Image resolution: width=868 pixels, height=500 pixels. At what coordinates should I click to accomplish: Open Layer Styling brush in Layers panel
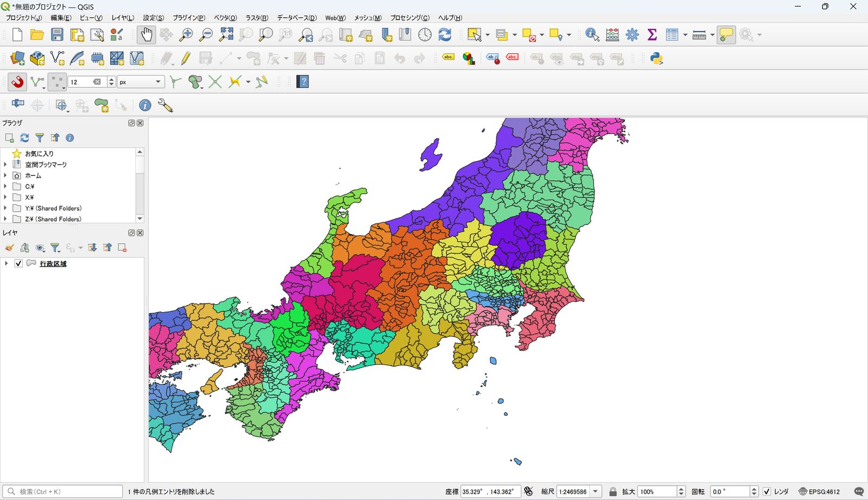[9, 248]
